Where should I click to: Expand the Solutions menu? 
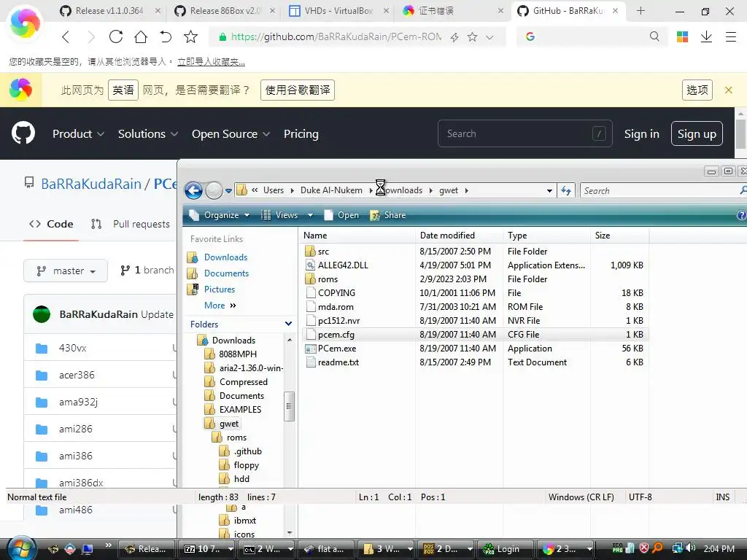(x=147, y=134)
